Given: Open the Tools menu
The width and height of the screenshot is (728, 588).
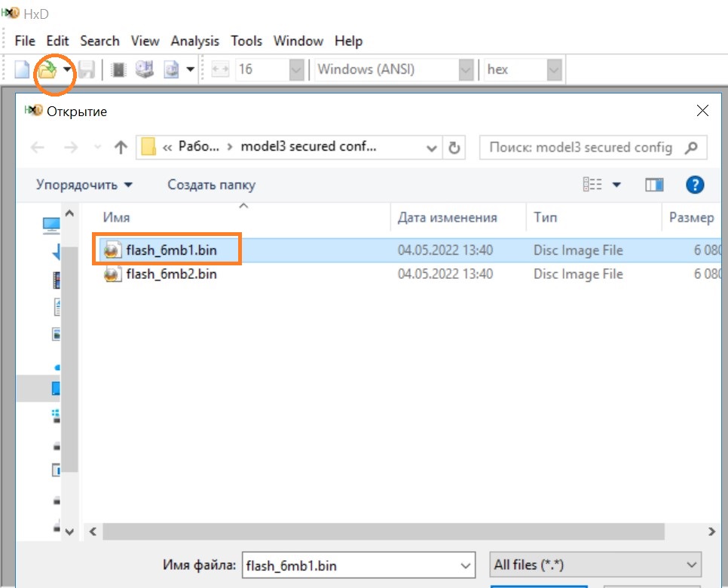Looking at the screenshot, I should (246, 41).
